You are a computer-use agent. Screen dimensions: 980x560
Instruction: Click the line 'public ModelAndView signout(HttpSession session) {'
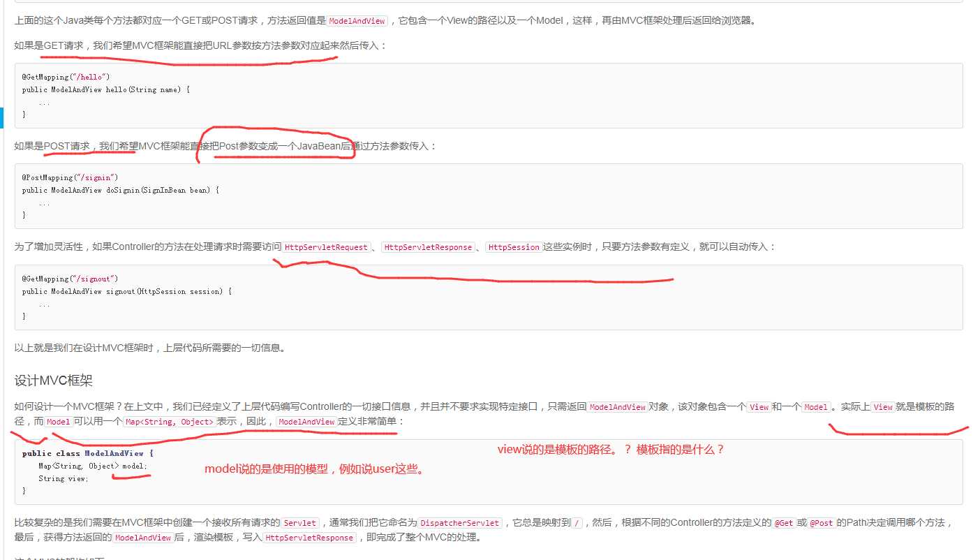[x=127, y=291]
